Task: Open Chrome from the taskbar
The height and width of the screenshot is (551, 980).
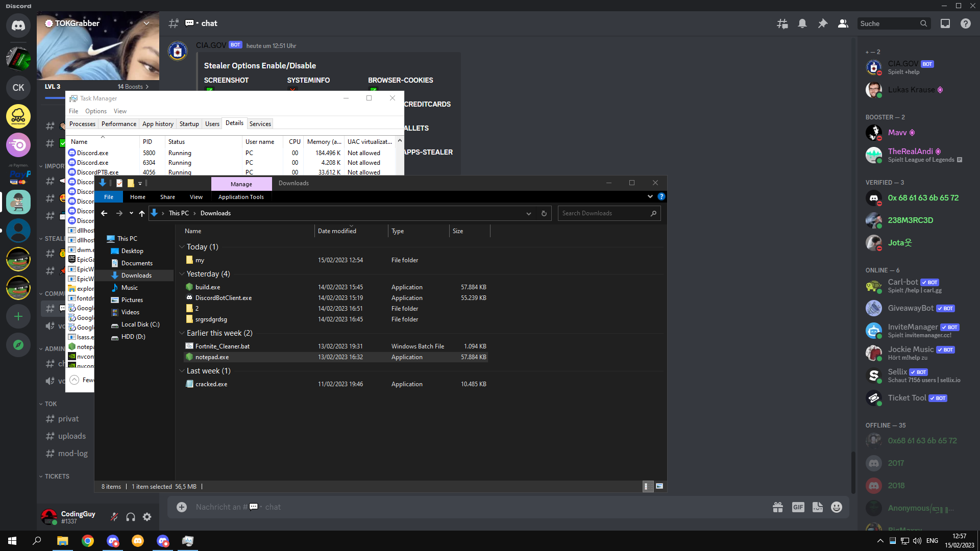Action: coord(88,541)
